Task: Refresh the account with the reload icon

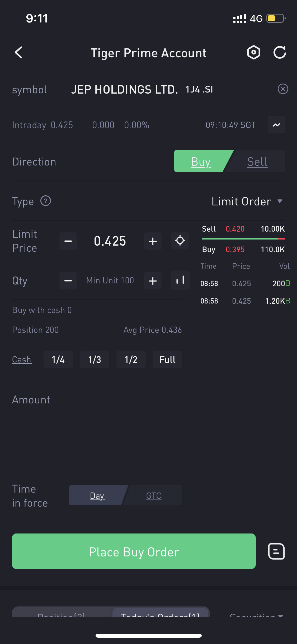Action: tap(280, 52)
